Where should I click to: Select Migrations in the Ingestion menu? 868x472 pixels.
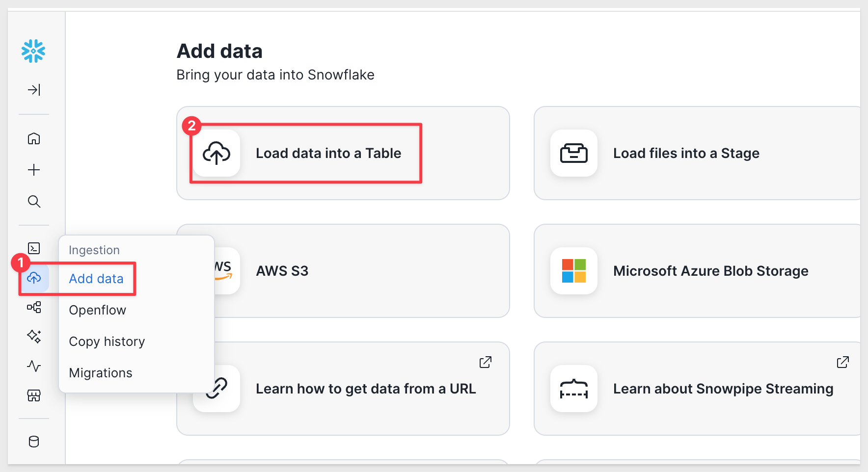pyautogui.click(x=101, y=373)
